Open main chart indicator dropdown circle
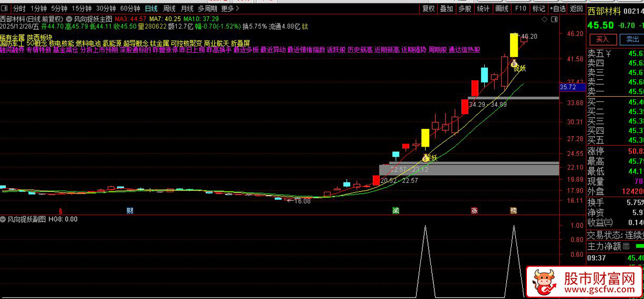644x299 pixels. tap(70, 19)
